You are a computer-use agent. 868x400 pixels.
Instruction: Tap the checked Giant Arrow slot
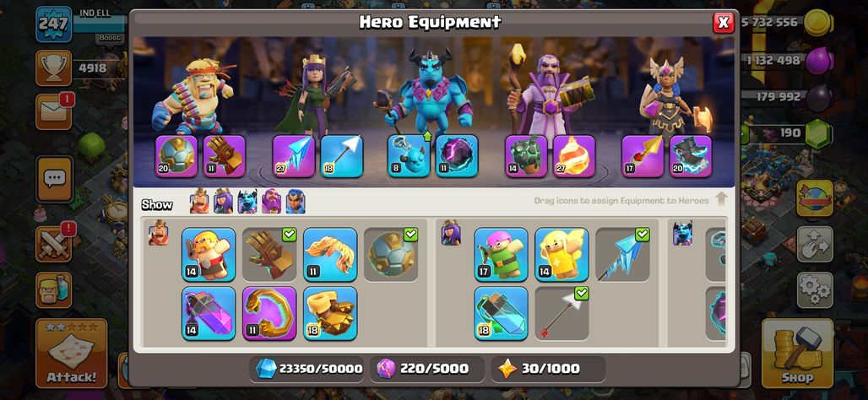561,313
